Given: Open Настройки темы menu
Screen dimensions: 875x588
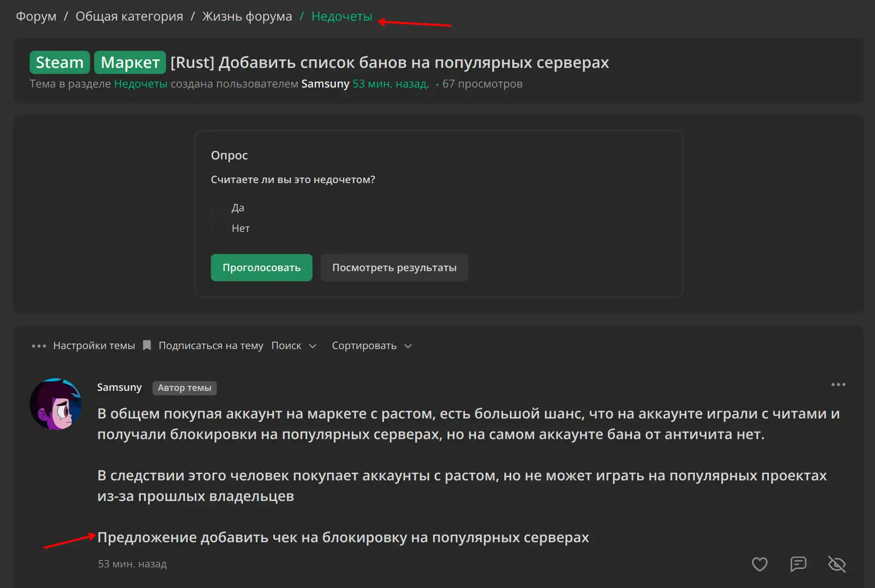Looking at the screenshot, I should (94, 346).
